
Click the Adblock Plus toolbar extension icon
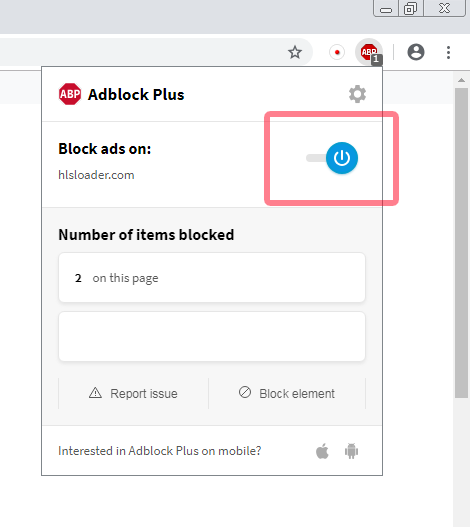click(369, 52)
